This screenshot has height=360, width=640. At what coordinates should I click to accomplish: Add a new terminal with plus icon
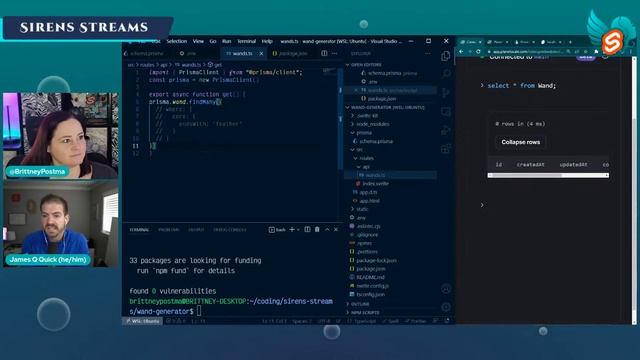point(292,230)
